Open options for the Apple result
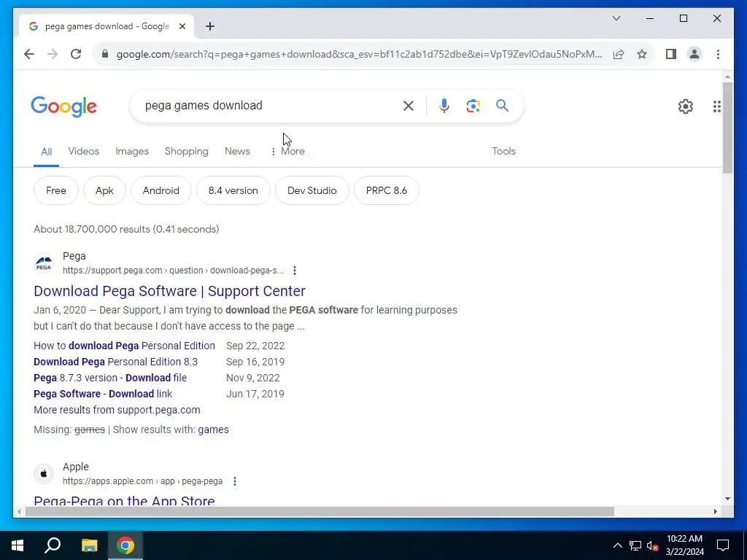This screenshot has width=747, height=560. 235,481
